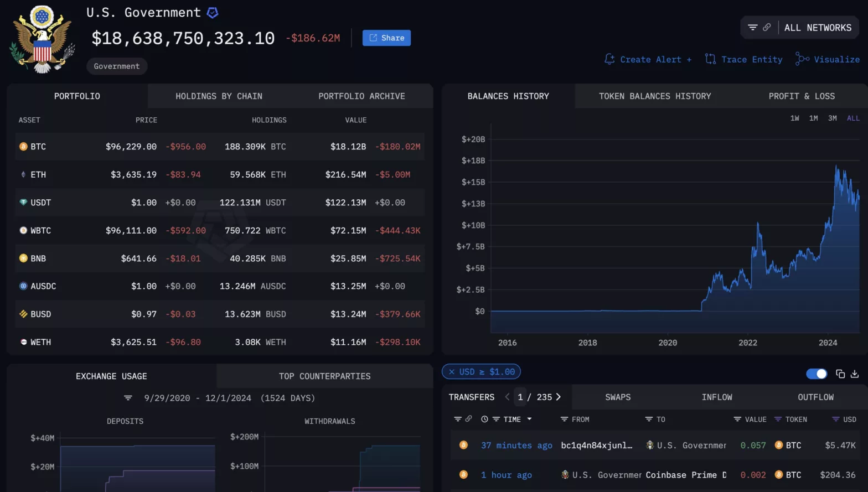
Task: Switch to the OUTFLOW tab
Action: [x=815, y=397]
